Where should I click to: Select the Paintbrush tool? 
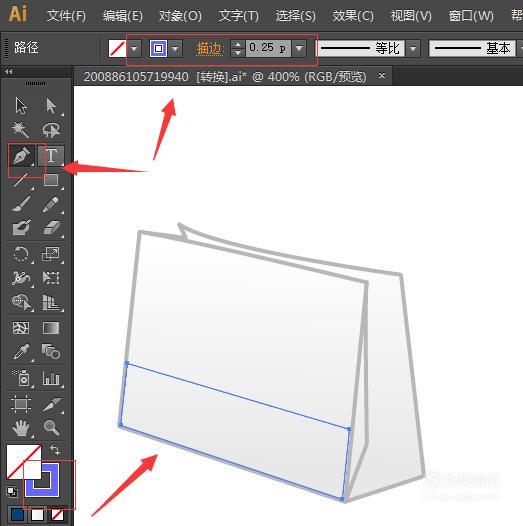point(21,205)
